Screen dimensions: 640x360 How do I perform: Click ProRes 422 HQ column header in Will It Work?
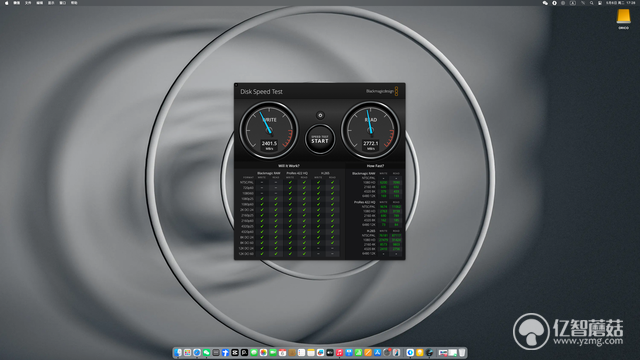coord(297,173)
